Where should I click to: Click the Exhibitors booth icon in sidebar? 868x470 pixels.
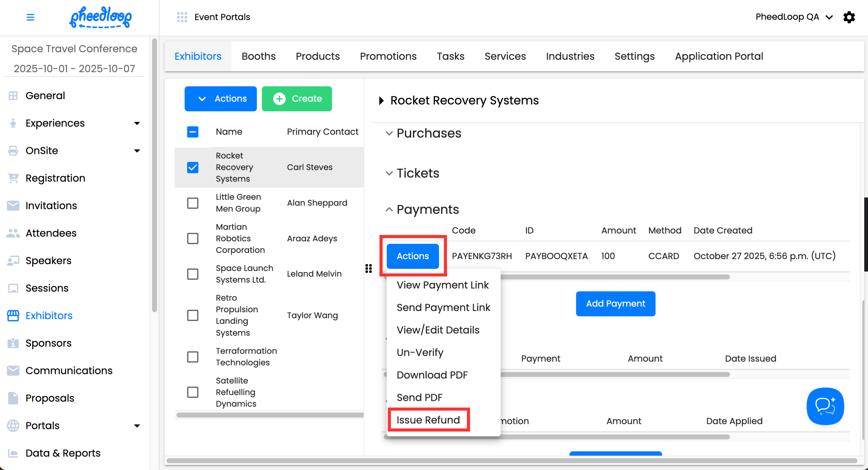pos(13,315)
